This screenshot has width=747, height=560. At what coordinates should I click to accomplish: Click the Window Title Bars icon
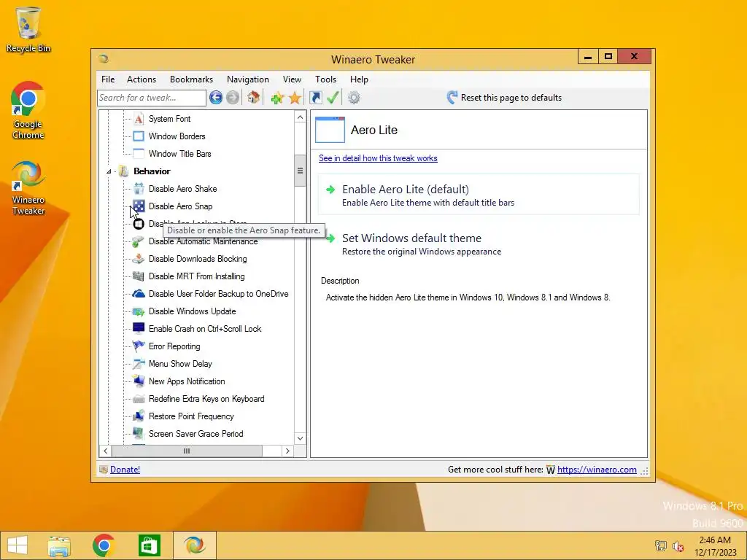click(x=139, y=154)
